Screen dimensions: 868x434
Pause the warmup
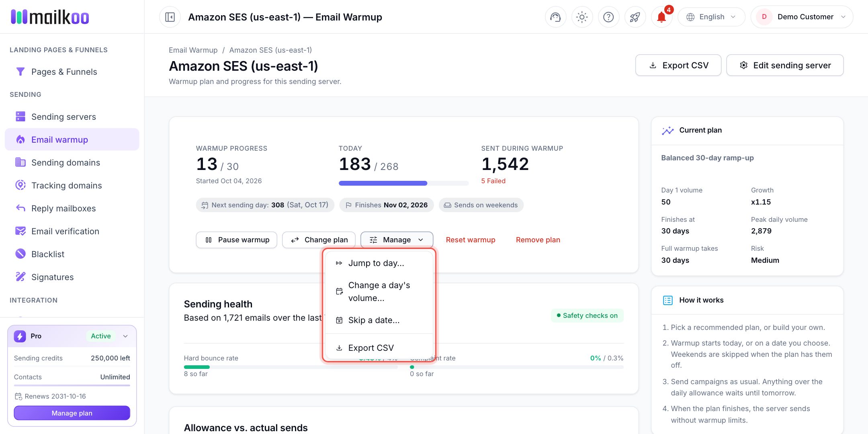[x=237, y=240]
